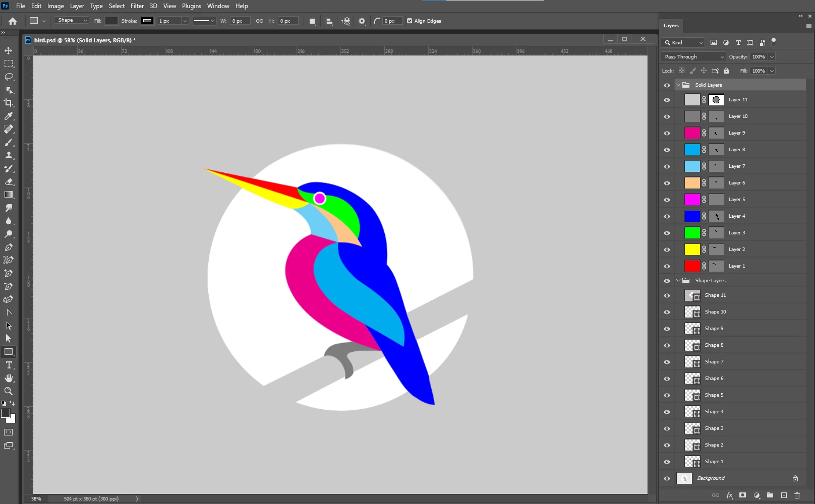Open the File menu
The image size is (815, 504).
[21, 6]
